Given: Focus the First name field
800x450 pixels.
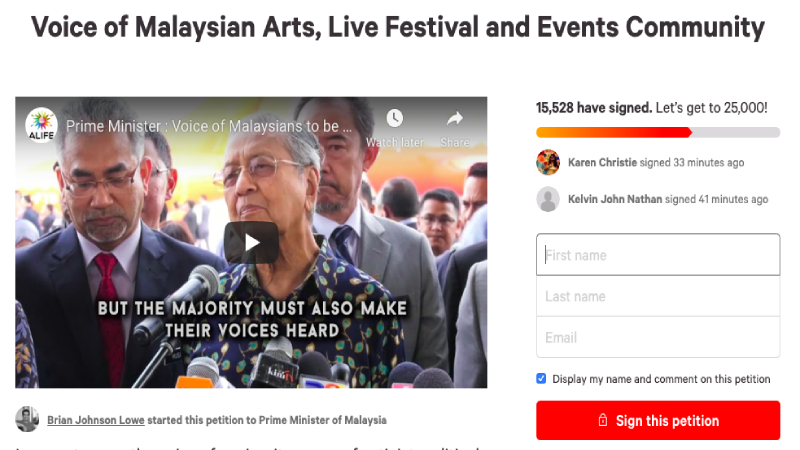Looking at the screenshot, I should [x=658, y=255].
